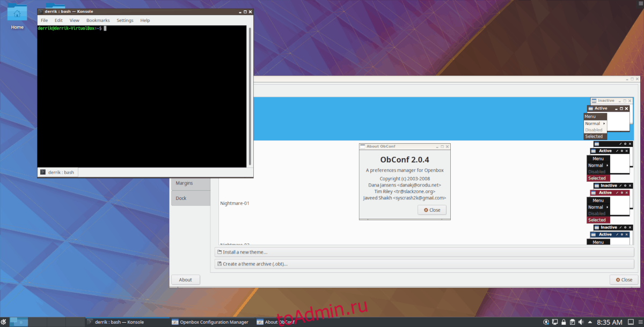Close the About ObConf dialog with Close button

coord(431,210)
